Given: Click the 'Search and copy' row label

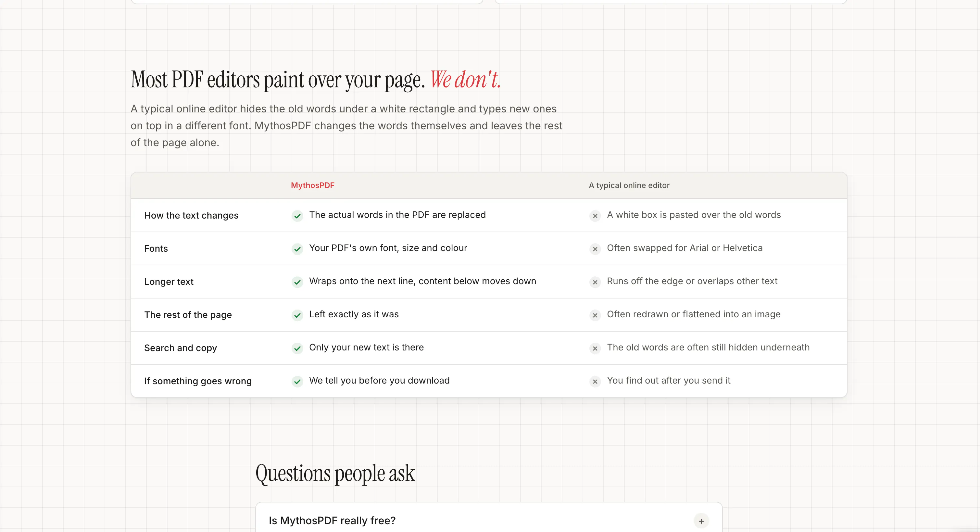Looking at the screenshot, I should (x=180, y=348).
